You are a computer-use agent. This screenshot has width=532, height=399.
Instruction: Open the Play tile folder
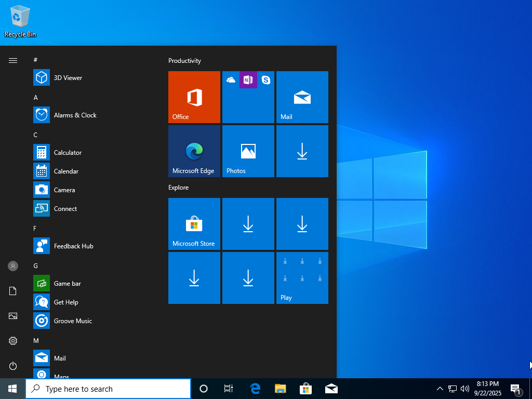tap(302, 278)
